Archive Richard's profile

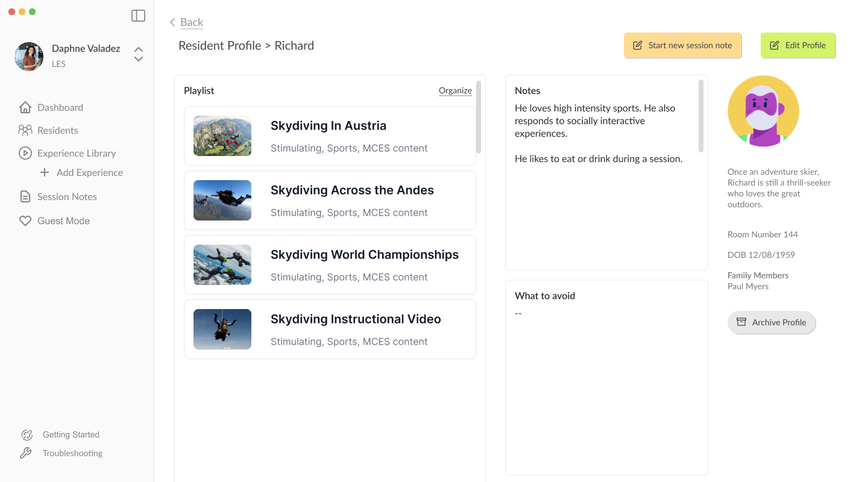tap(772, 322)
